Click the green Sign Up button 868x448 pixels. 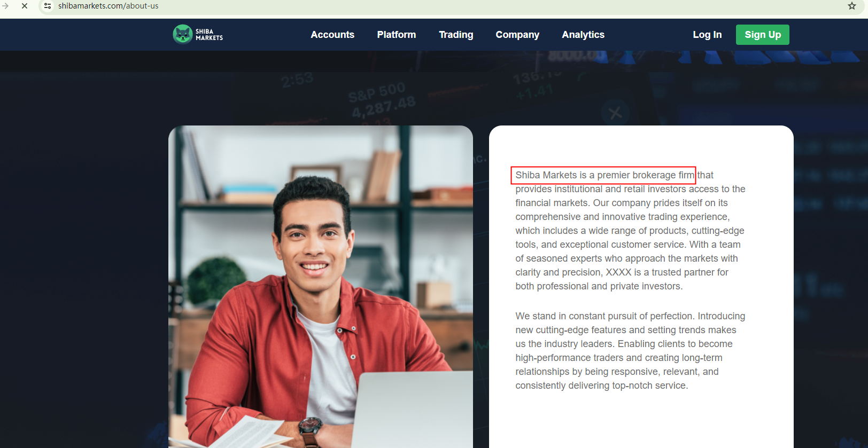[763, 35]
